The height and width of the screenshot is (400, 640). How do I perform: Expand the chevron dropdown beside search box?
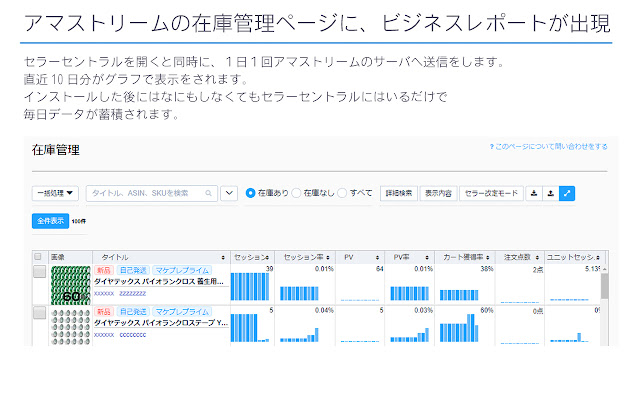coord(229,193)
